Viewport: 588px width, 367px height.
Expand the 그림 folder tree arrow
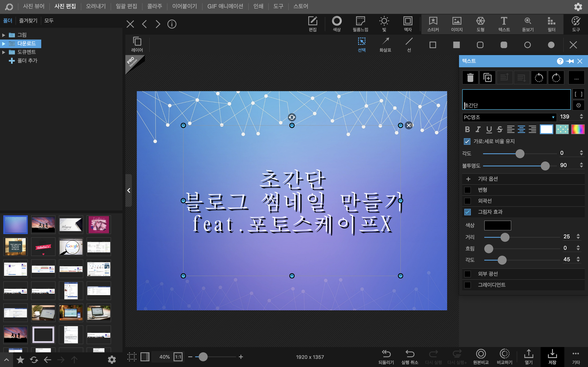click(4, 35)
